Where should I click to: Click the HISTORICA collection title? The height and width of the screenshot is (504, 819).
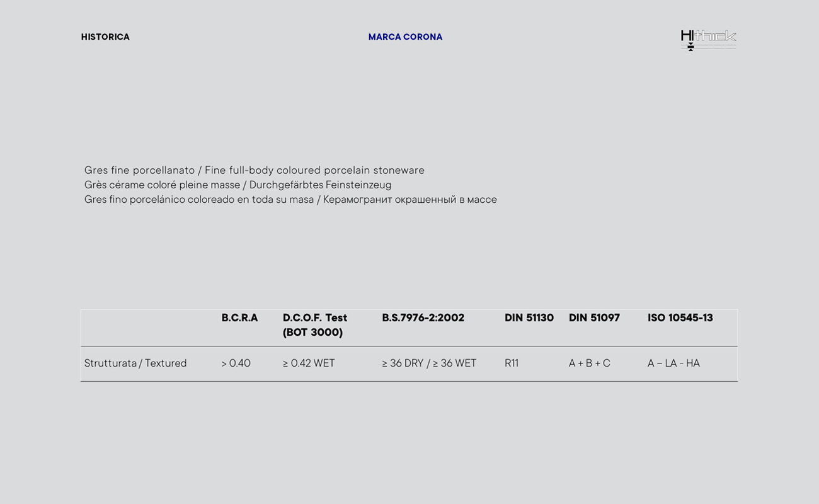coord(105,37)
